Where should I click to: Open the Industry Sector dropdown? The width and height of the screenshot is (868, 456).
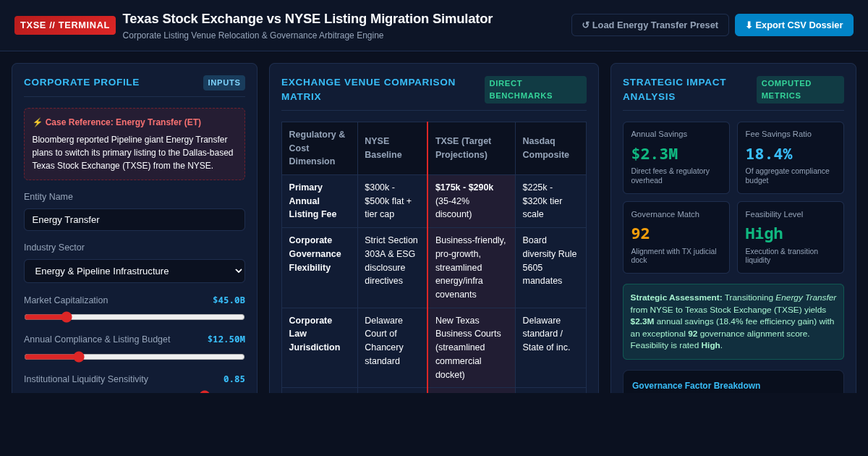pyautogui.click(x=135, y=271)
